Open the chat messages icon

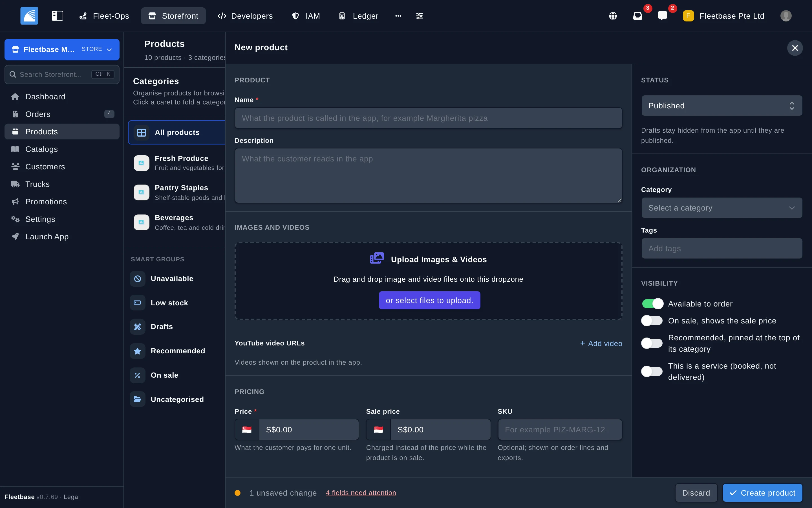(x=662, y=16)
